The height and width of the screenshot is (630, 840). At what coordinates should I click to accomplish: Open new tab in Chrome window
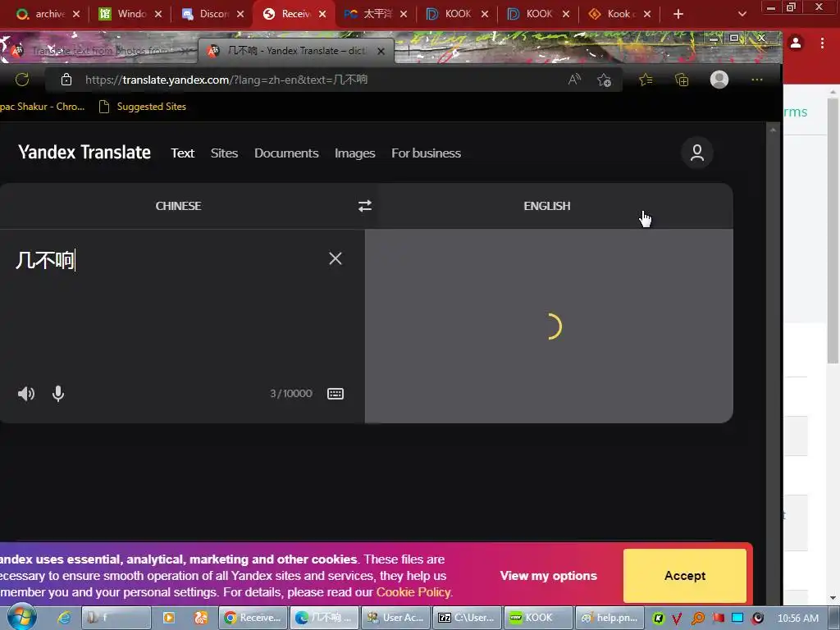[678, 14]
